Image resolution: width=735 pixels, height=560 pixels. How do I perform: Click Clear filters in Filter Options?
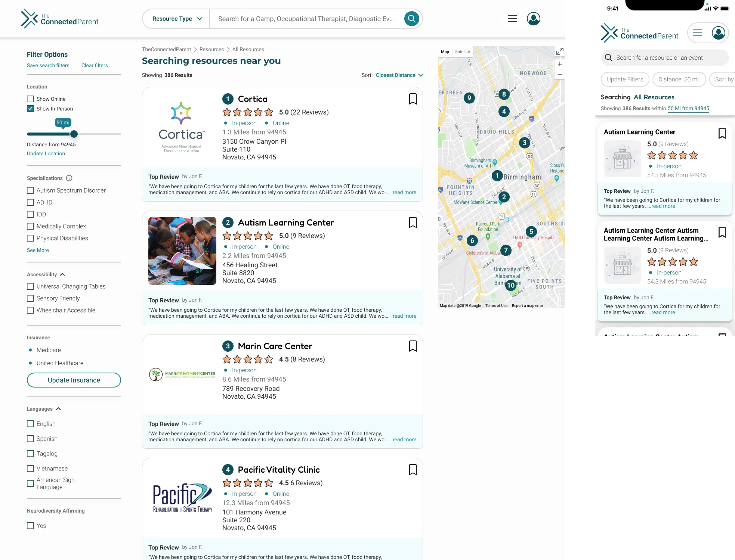[95, 65]
